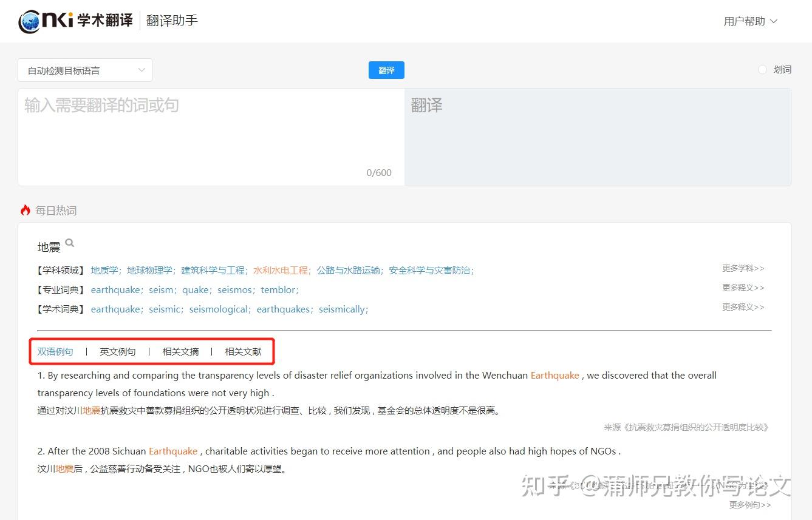
Task: Click highlighted Earthquake in Wenchuan sentence
Action: pyautogui.click(x=555, y=376)
